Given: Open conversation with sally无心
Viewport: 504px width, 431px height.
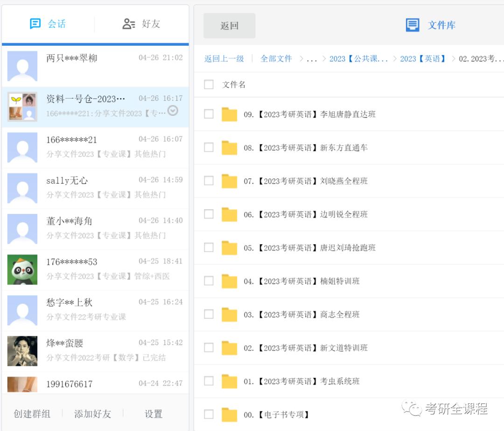Looking at the screenshot, I should (95, 188).
